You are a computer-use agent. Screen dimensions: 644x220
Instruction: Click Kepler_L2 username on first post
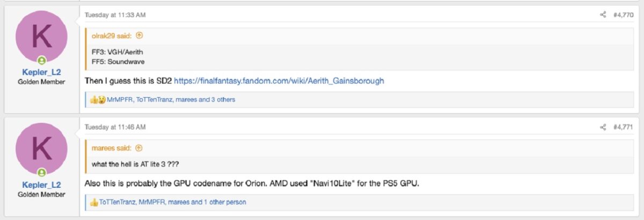[x=42, y=72]
